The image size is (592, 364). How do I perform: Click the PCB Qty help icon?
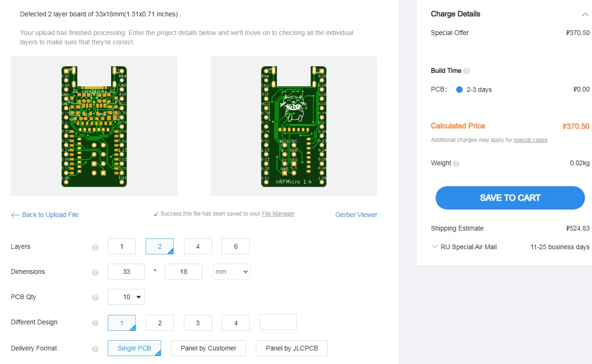(x=95, y=298)
